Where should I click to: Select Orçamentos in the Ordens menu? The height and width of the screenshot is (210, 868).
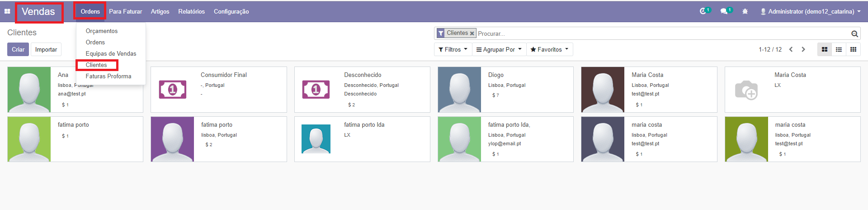click(x=102, y=31)
